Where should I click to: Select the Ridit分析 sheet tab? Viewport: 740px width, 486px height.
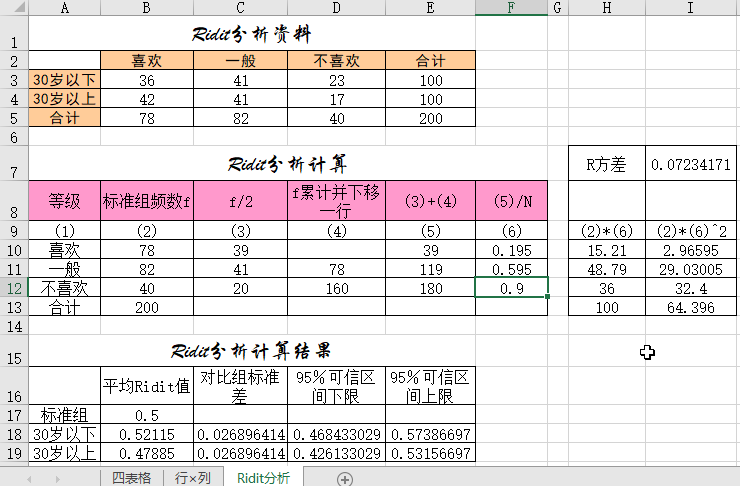263,478
